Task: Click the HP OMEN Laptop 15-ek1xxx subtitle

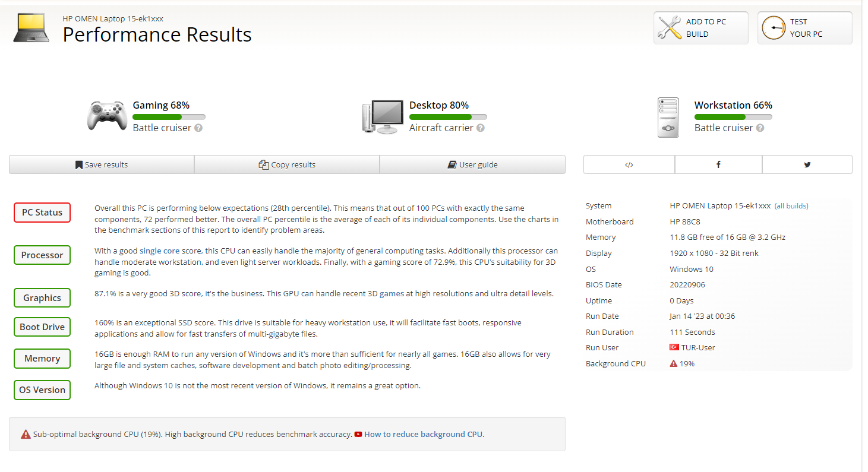Action: coord(113,18)
